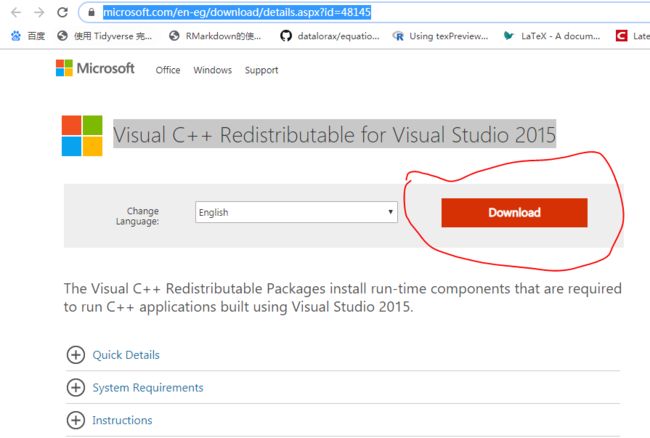Click the Change Language label
This screenshot has height=438, width=650.
pyautogui.click(x=137, y=216)
